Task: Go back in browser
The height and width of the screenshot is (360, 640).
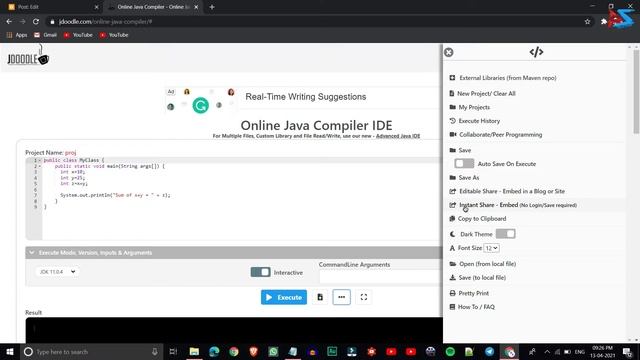Action: coord(9,21)
